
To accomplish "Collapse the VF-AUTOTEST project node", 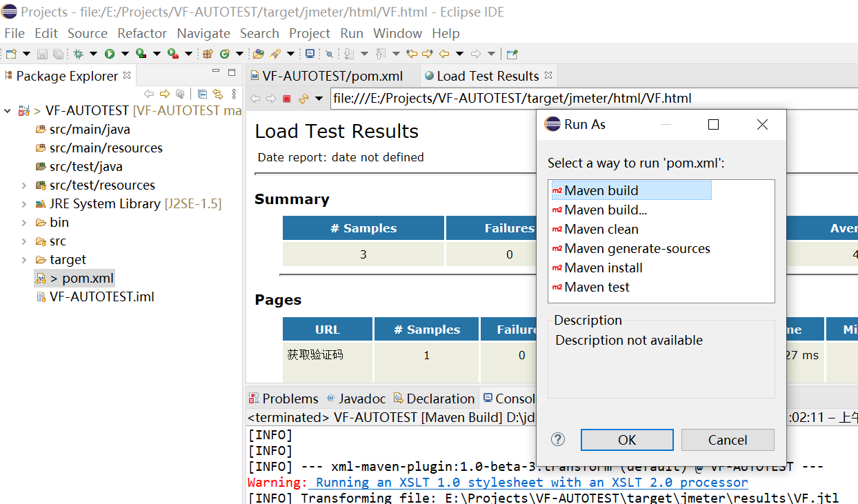I will click(x=8, y=110).
